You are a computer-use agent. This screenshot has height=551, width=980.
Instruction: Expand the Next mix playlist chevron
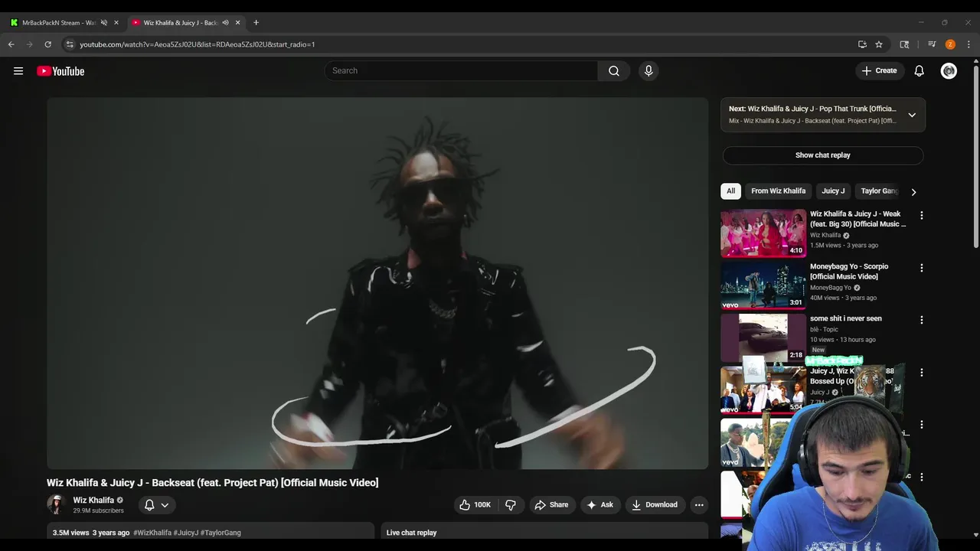[912, 115]
